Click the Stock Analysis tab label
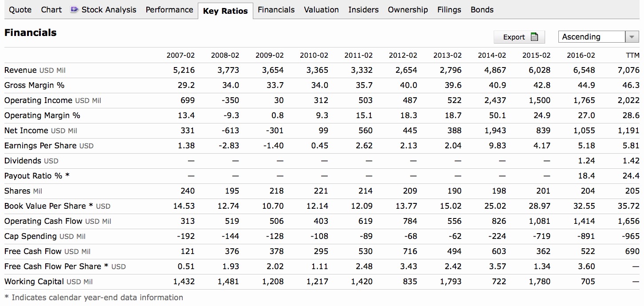The width and height of the screenshot is (644, 306). point(109,10)
